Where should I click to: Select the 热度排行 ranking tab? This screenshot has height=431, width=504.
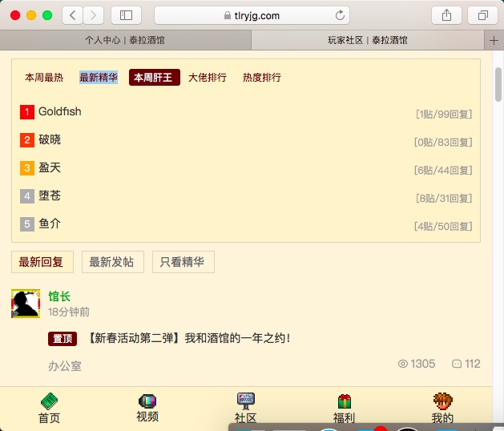click(262, 78)
